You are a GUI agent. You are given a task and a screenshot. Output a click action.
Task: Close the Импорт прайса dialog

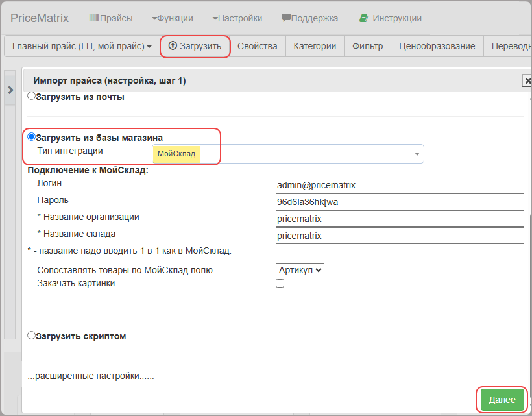pyautogui.click(x=527, y=80)
